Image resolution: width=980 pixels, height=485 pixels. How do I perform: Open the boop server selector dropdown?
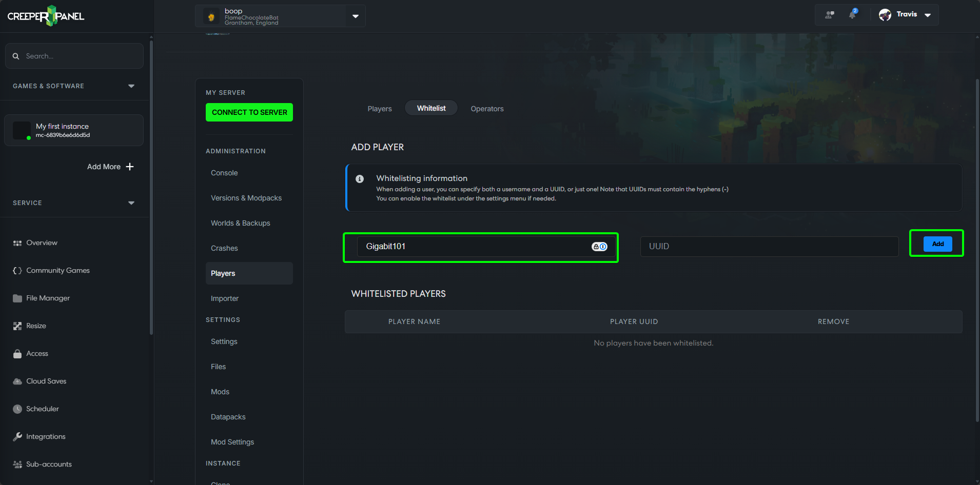tap(355, 16)
